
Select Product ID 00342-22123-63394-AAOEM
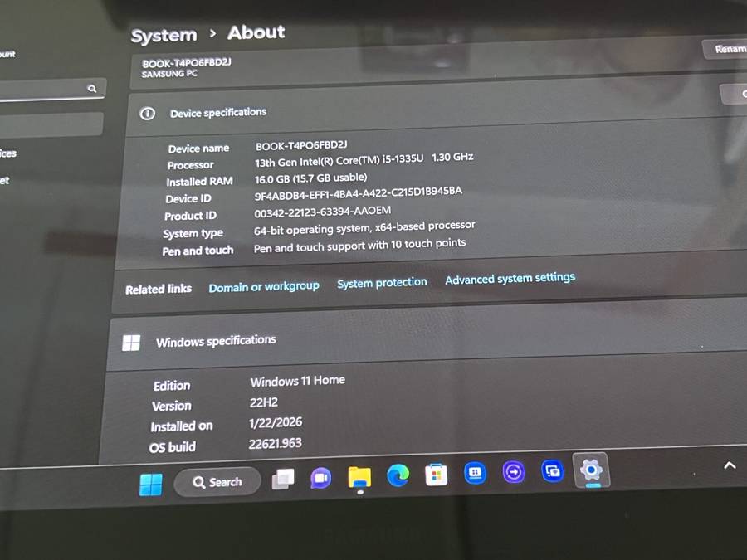323,212
